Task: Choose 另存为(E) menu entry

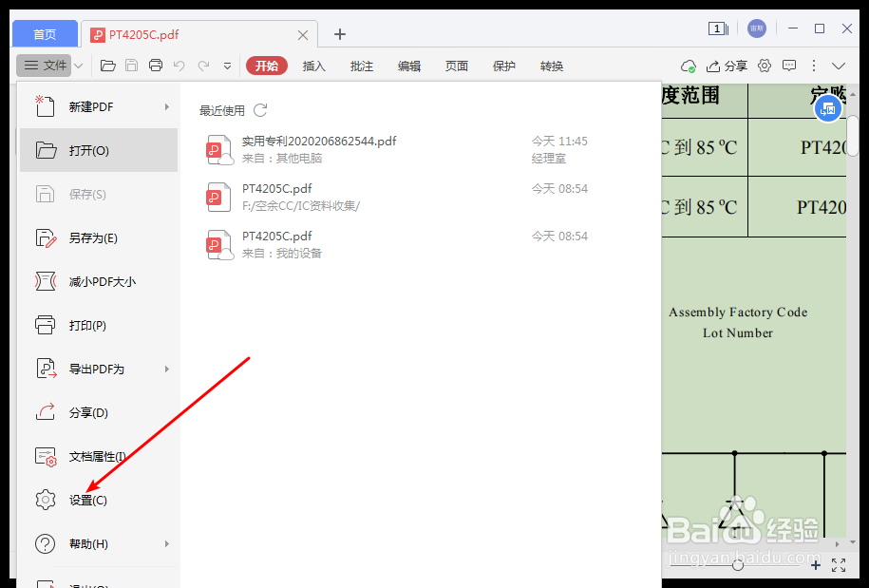Action: point(99,237)
